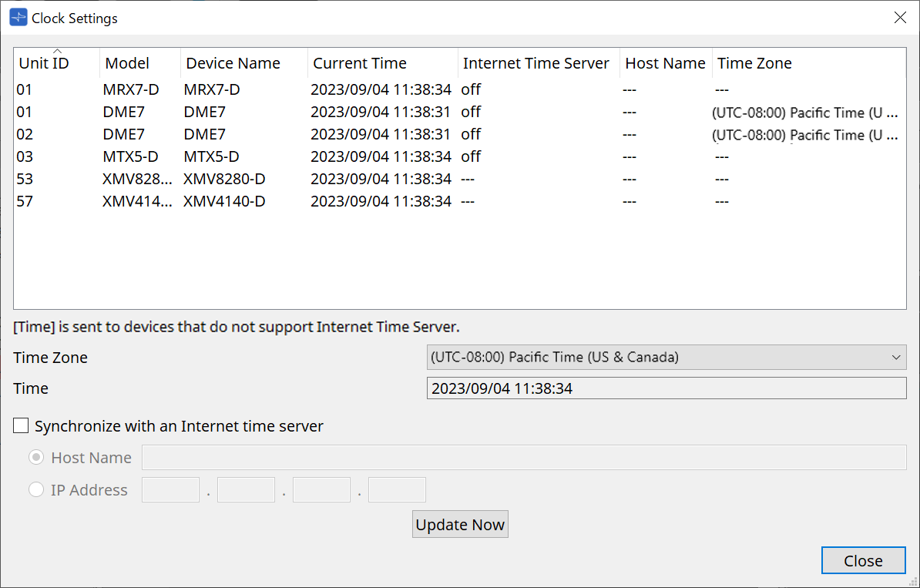
Task: Sort by the Model column header
Action: pos(127,63)
